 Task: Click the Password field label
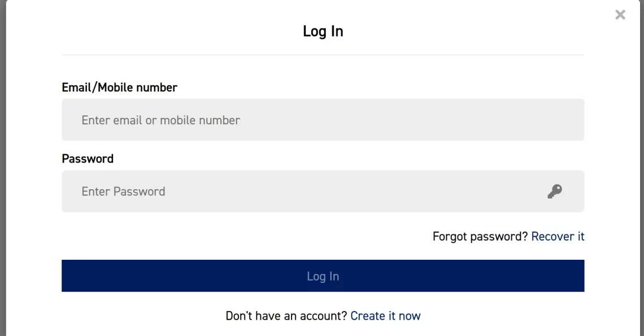click(88, 159)
